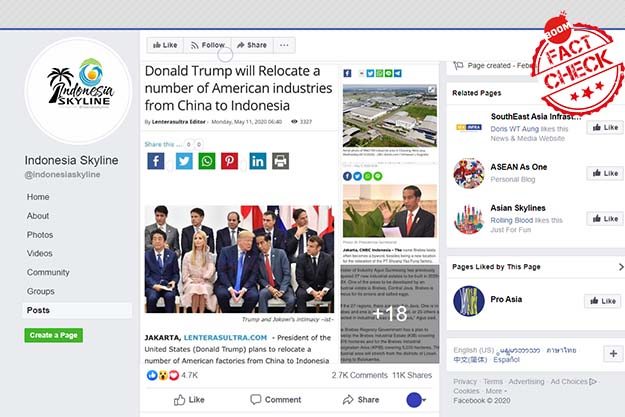Click the green Create a Page button
This screenshot has height=417, width=625.
click(53, 335)
